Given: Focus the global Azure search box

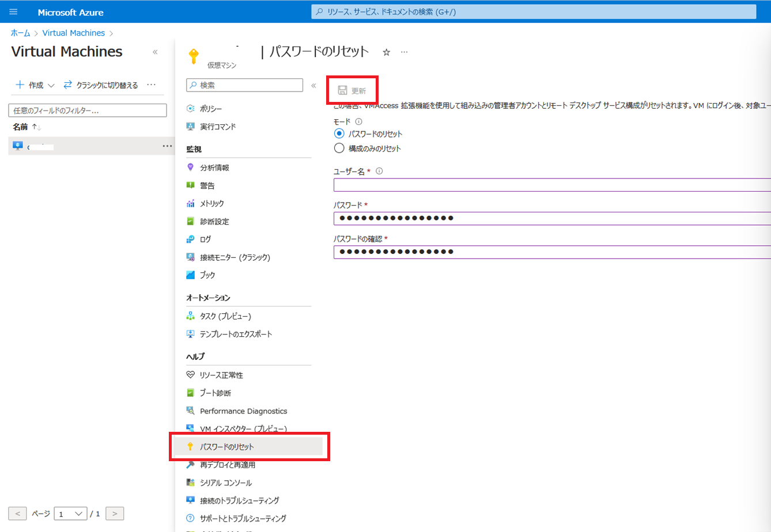Looking at the screenshot, I should pyautogui.click(x=534, y=12).
